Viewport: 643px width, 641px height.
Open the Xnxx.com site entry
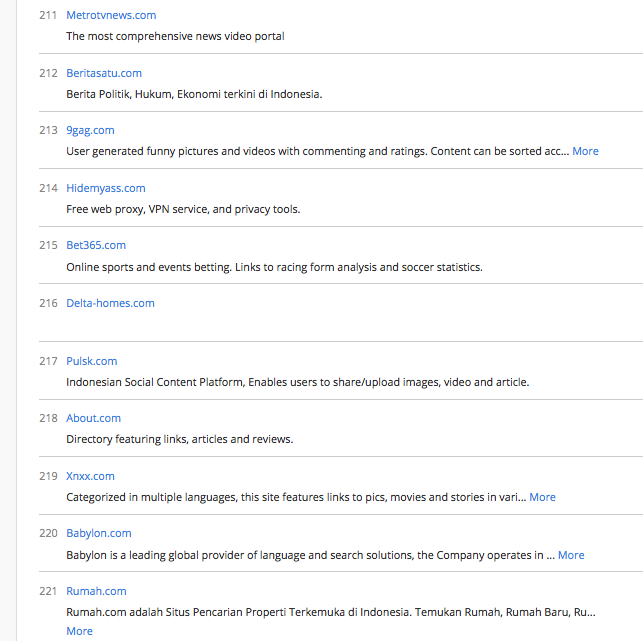90,476
